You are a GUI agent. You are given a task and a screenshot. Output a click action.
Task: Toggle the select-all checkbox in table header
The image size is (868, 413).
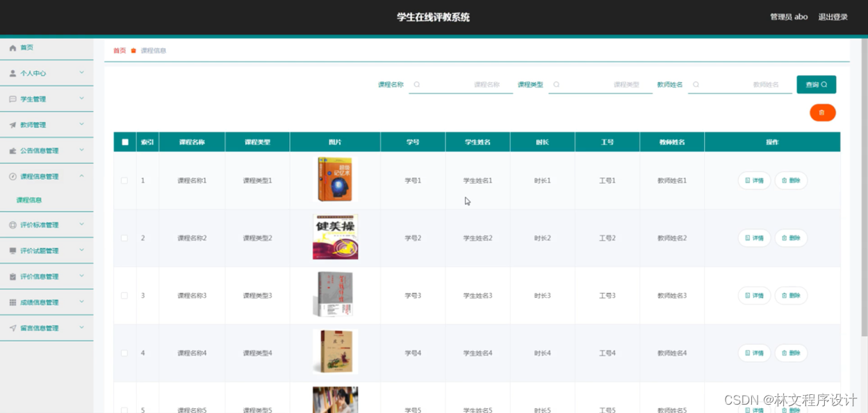click(x=125, y=142)
